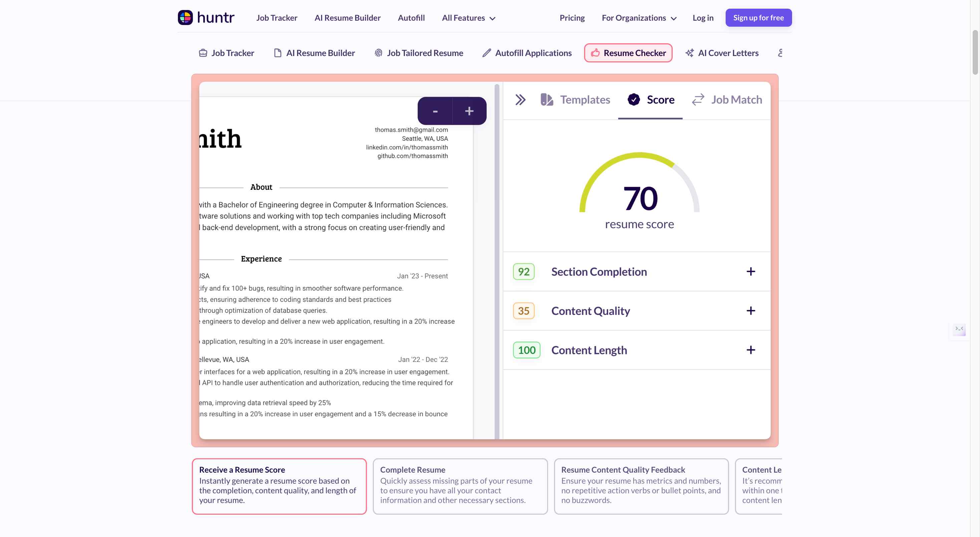Image resolution: width=980 pixels, height=537 pixels.
Task: Go to the Pricing page
Action: click(572, 18)
